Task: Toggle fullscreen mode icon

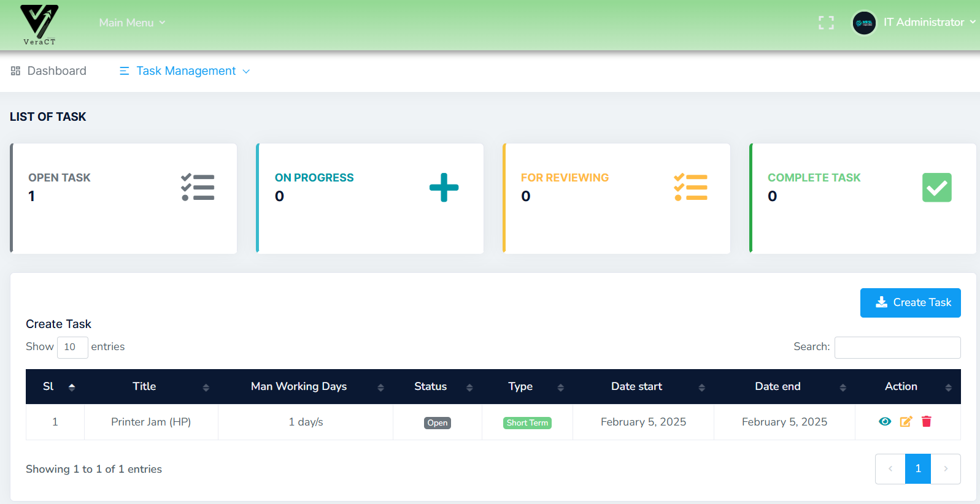Action: [x=826, y=23]
